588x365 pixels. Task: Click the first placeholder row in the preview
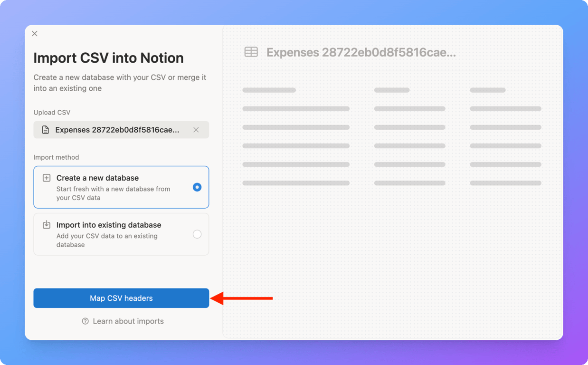click(295, 108)
